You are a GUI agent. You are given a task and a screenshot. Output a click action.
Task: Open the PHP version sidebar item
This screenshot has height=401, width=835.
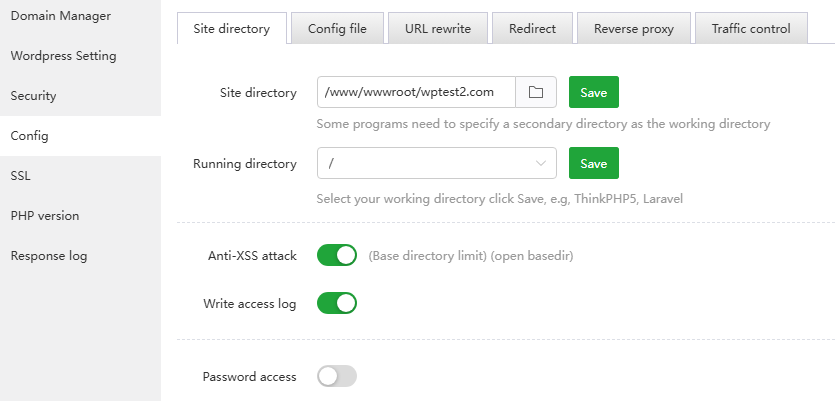pyautogui.click(x=45, y=215)
